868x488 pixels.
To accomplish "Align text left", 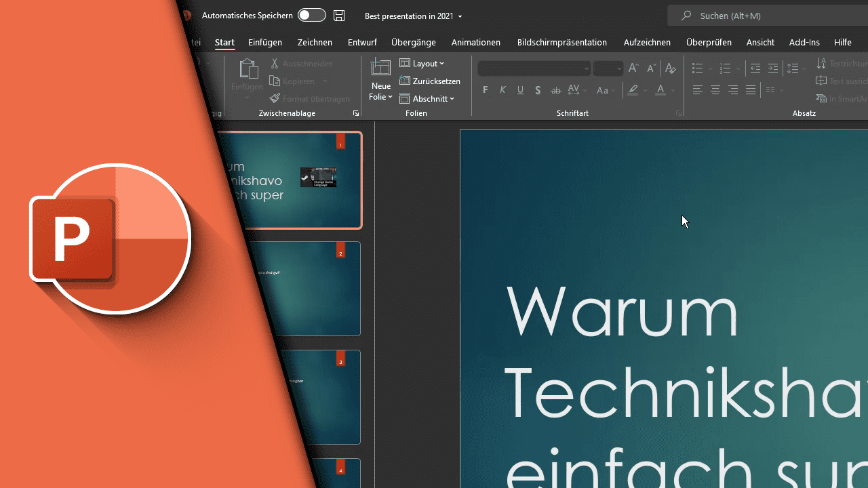I will (x=697, y=90).
